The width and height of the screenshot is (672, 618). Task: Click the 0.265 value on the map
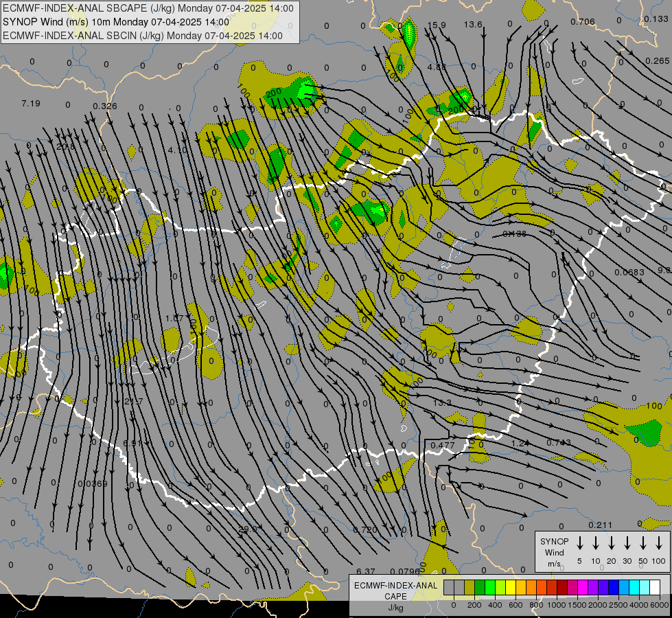(658, 61)
